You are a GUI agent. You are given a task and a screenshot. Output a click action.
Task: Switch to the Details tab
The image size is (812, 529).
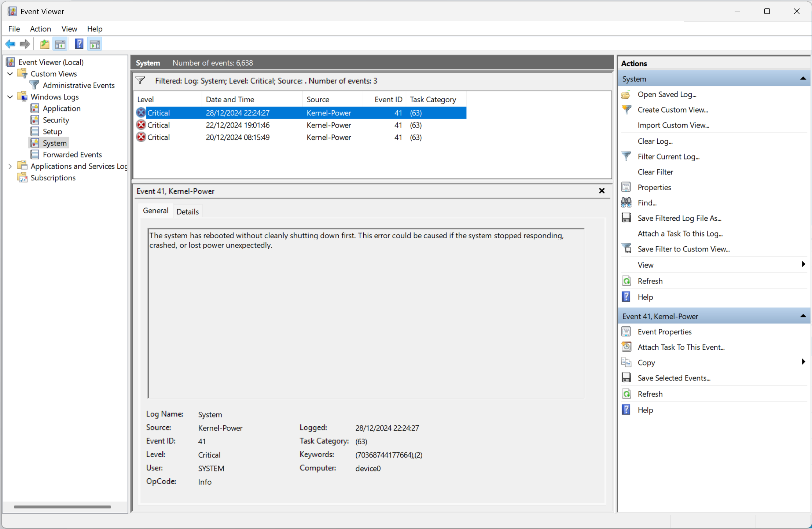click(x=187, y=212)
